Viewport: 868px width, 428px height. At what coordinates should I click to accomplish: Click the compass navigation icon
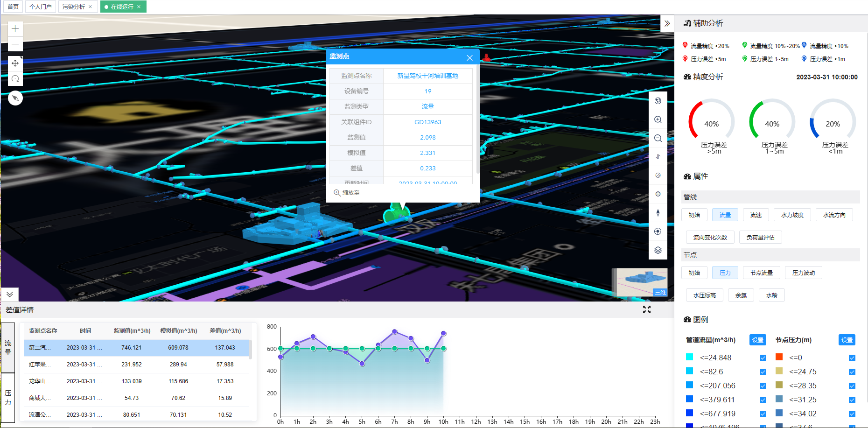click(x=15, y=98)
